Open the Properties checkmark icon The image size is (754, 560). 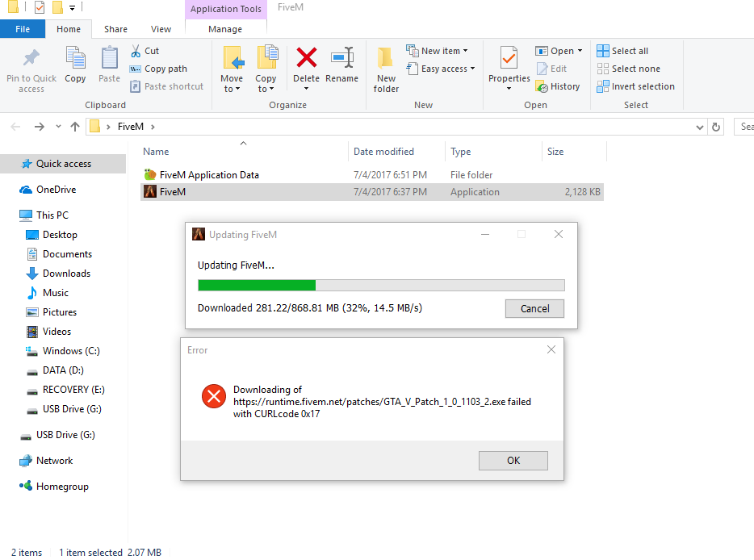coord(509,58)
